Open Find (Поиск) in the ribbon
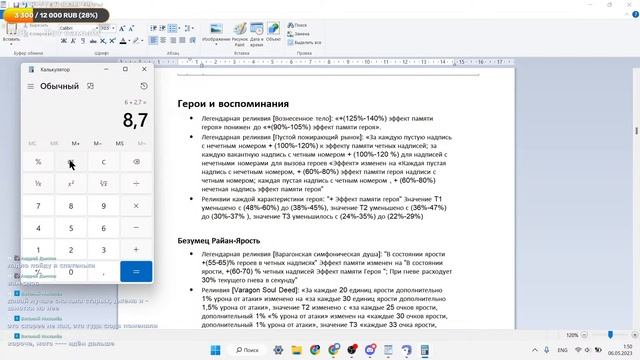This screenshot has width=640, height=360. click(297, 25)
